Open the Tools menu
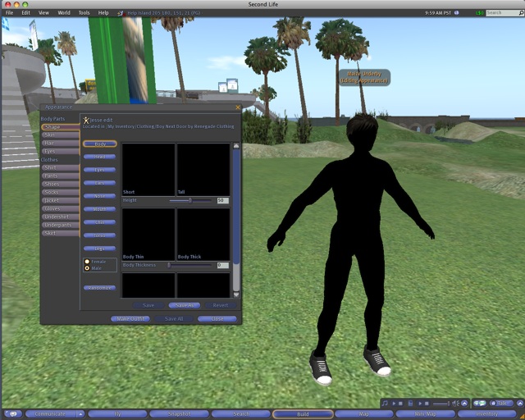525x420 pixels. (84, 13)
